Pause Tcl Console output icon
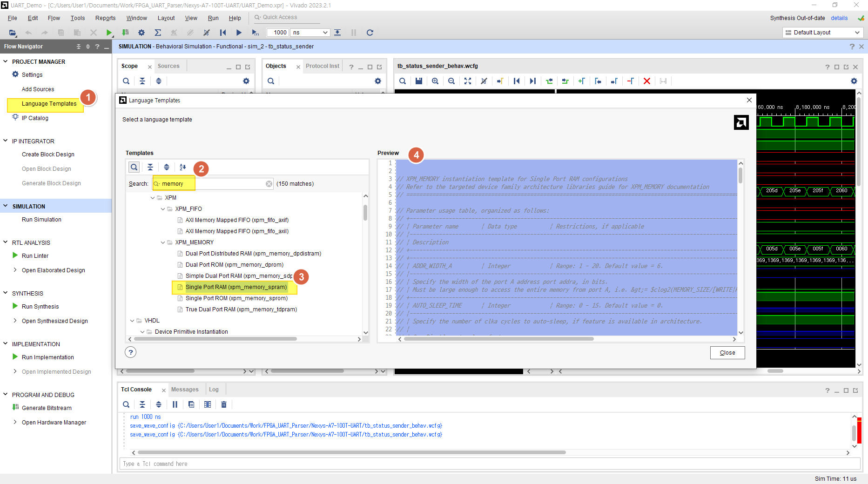Viewport: 868px width, 484px height. (x=175, y=404)
